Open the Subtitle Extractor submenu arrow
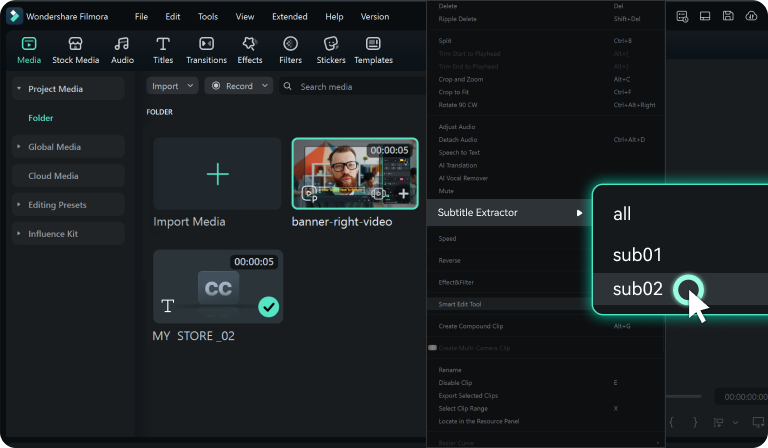The image size is (768, 448). pos(579,212)
